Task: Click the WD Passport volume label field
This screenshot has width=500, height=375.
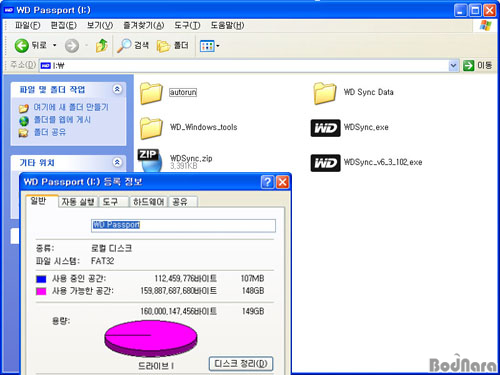Action: coord(183,226)
